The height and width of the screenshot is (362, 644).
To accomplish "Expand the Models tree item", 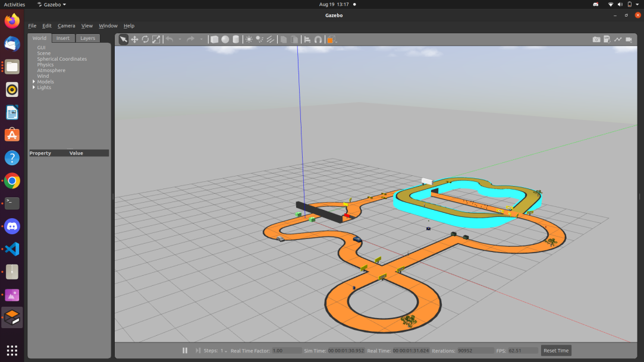I will click(x=34, y=81).
